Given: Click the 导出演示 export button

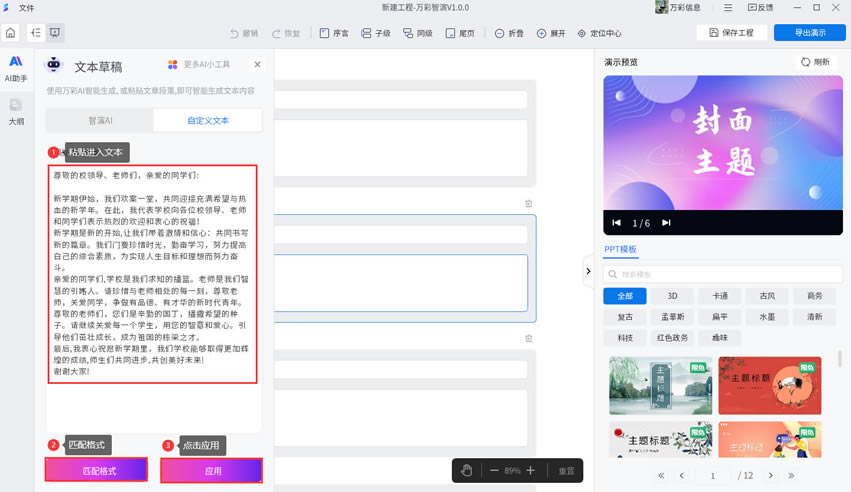Looking at the screenshot, I should [809, 33].
